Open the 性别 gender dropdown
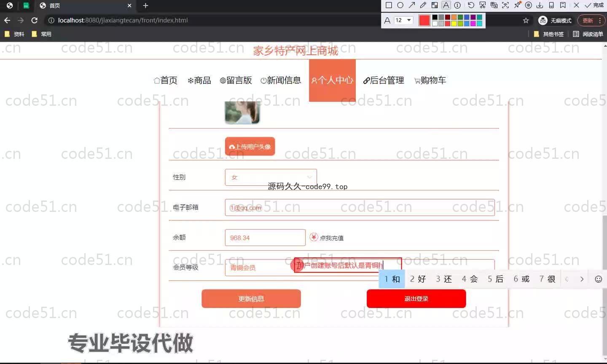 [271, 177]
